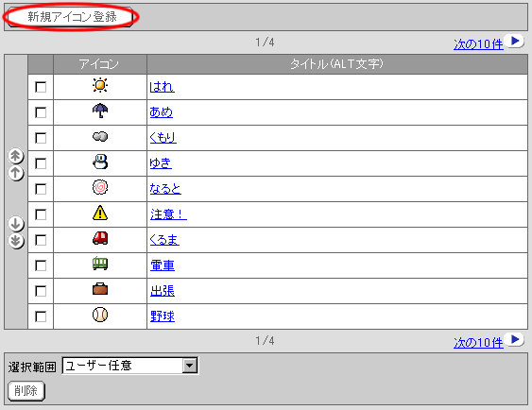532x410 pixels.
Task: Tick the checkbox for はれ row
Action: pyautogui.click(x=41, y=87)
